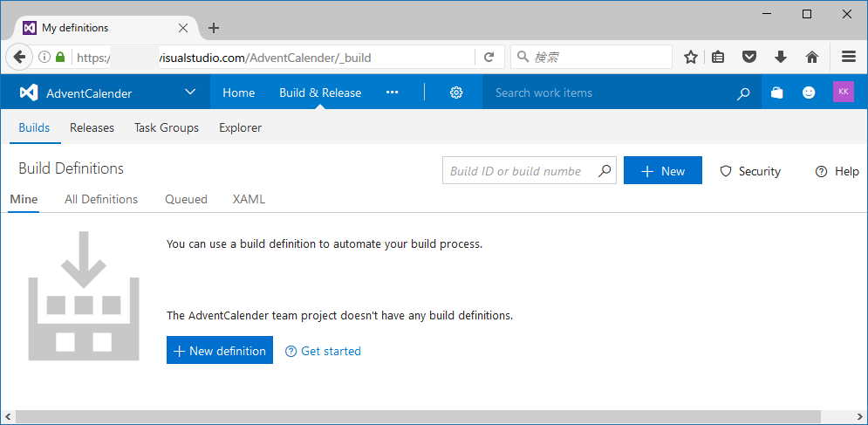
Task: Click the blue New button
Action: [x=663, y=170]
